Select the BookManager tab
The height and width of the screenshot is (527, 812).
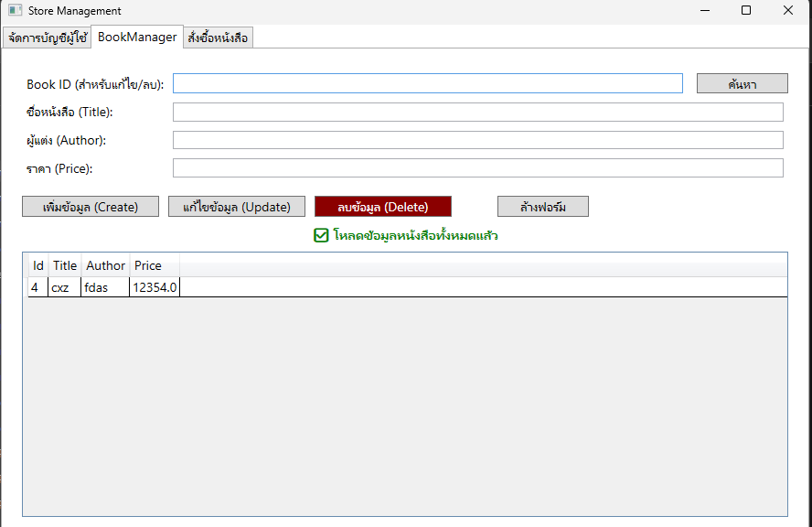point(137,37)
